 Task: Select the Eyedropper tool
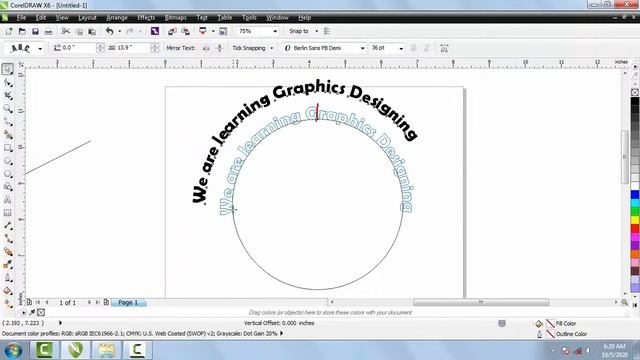pyautogui.click(x=8, y=264)
